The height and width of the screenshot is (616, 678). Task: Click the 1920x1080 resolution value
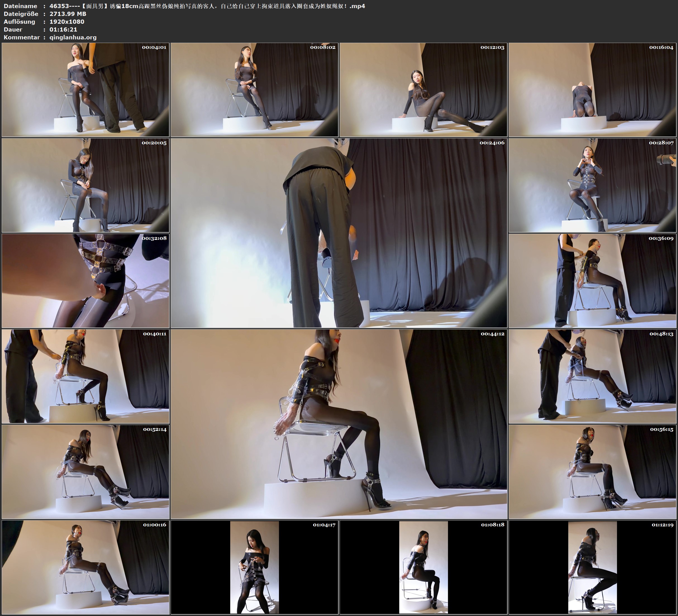[x=66, y=22]
